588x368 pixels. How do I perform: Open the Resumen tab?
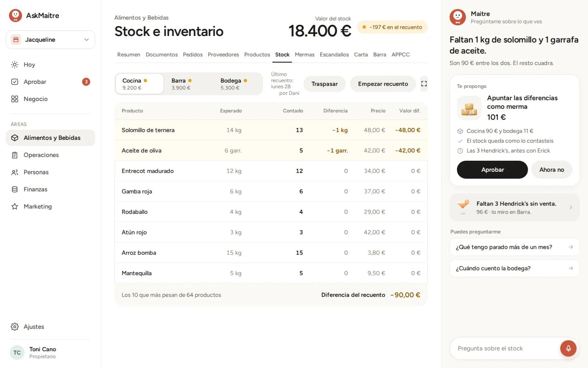(129, 54)
